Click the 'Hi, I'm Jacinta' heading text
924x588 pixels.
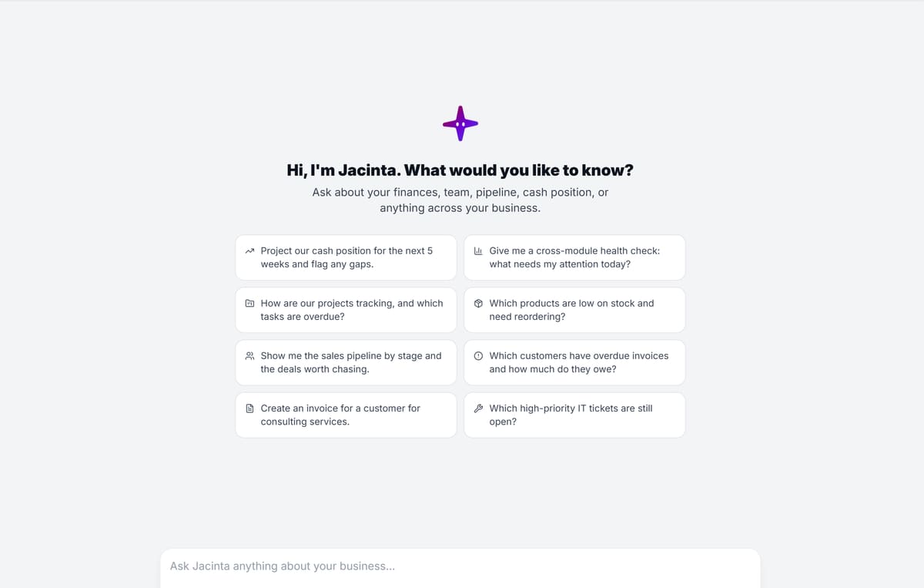(x=460, y=170)
